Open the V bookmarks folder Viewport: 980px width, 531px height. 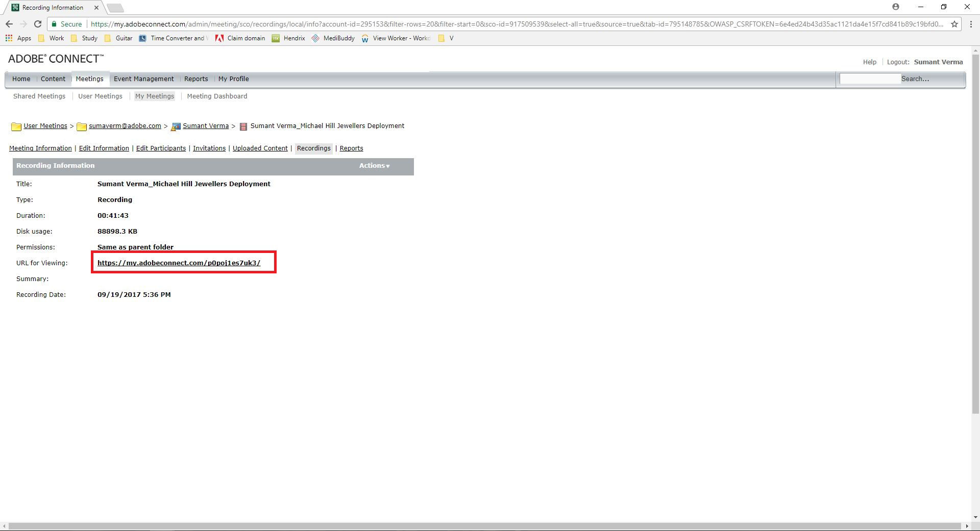pyautogui.click(x=446, y=38)
